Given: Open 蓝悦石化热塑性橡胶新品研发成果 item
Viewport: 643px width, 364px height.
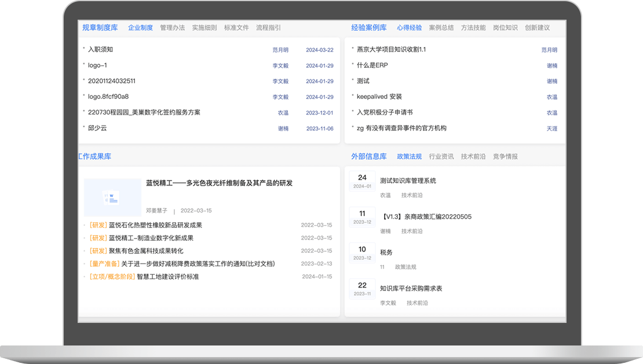Looking at the screenshot, I should tap(155, 225).
